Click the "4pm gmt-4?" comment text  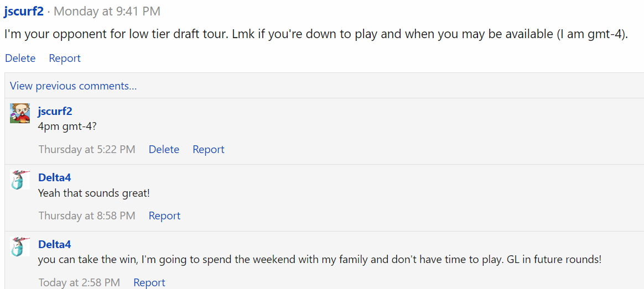[x=67, y=126]
